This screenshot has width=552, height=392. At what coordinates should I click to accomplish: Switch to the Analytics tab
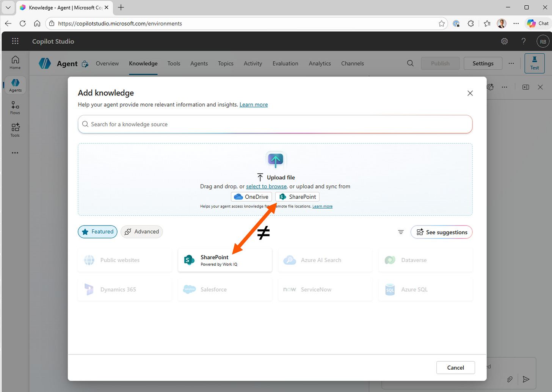point(320,63)
